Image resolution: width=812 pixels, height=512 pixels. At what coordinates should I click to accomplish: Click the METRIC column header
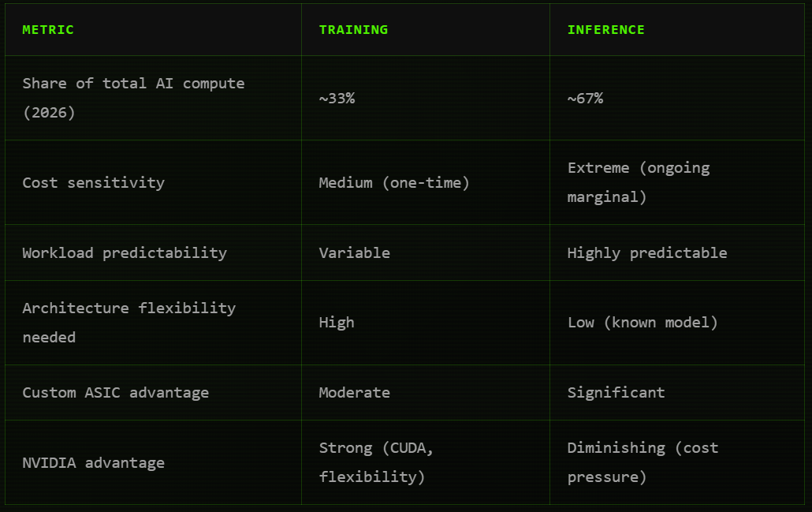tap(48, 30)
